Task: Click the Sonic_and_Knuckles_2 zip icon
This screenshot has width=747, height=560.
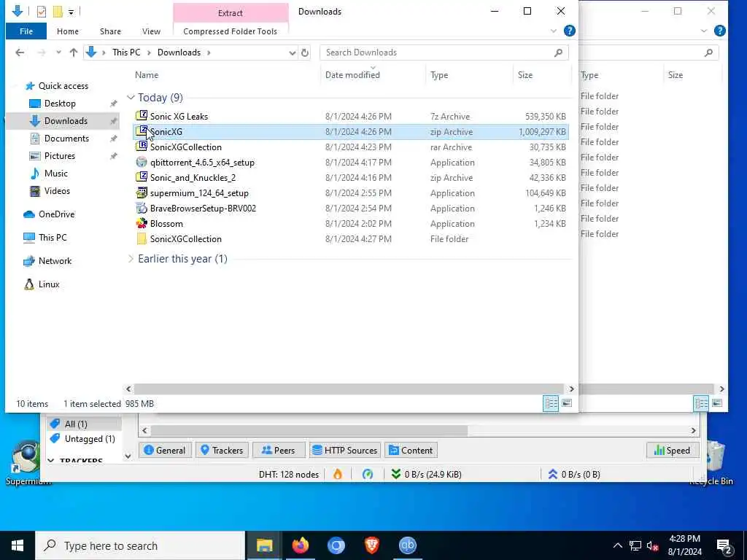Action: coord(142,177)
